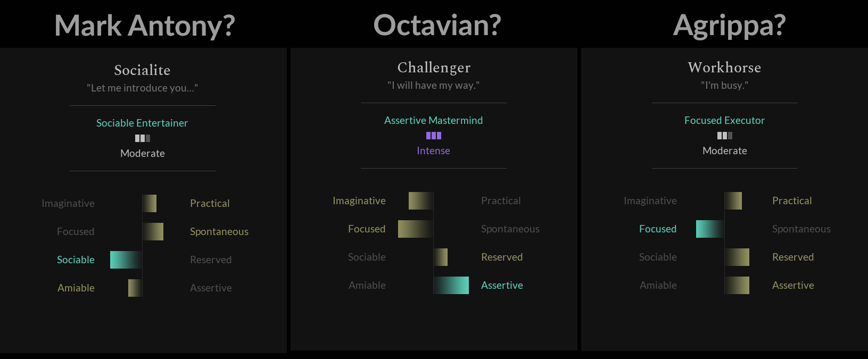
Task: Open the Sociable Entertainer link
Action: [x=142, y=123]
